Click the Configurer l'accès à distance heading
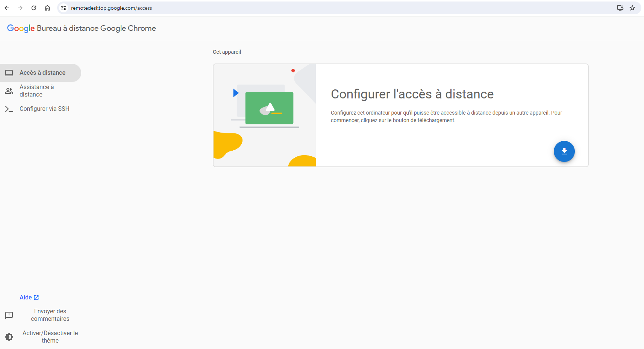The width and height of the screenshot is (644, 349). [412, 94]
